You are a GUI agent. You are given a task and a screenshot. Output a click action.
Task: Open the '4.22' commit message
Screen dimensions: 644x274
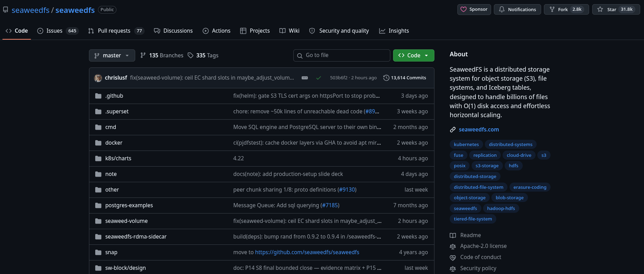[238, 159]
